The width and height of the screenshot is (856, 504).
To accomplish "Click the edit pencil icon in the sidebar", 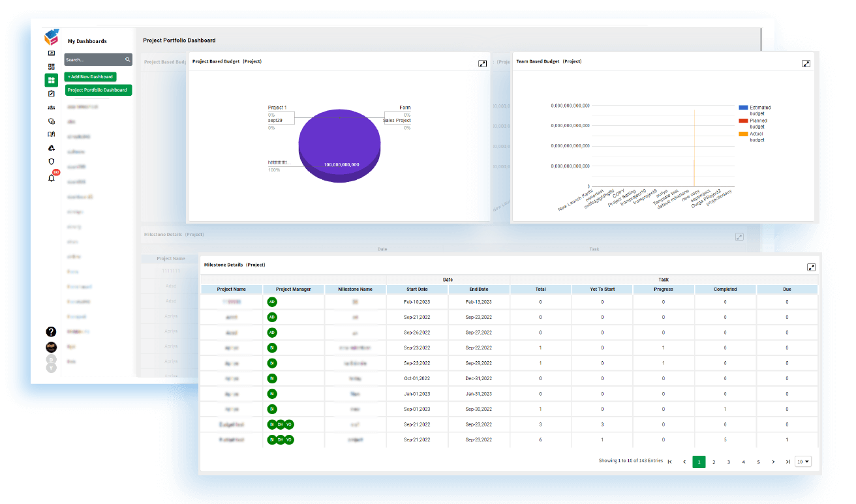I will tap(52, 93).
